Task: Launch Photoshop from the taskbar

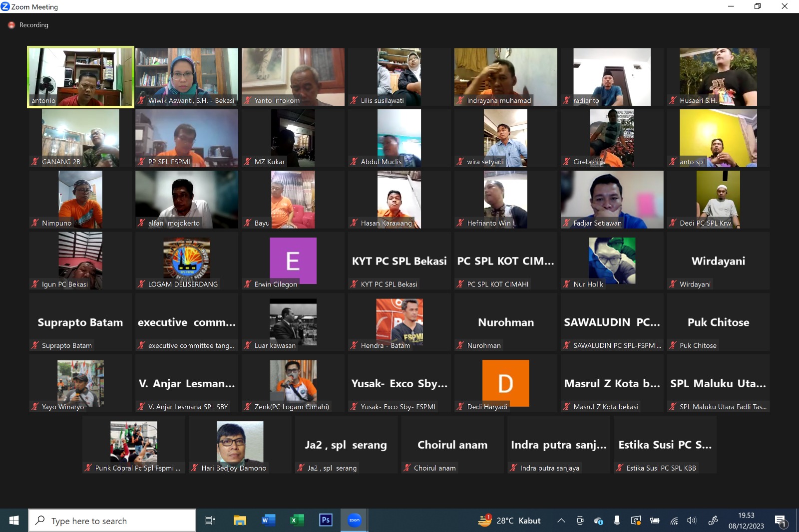Action: tap(326, 521)
